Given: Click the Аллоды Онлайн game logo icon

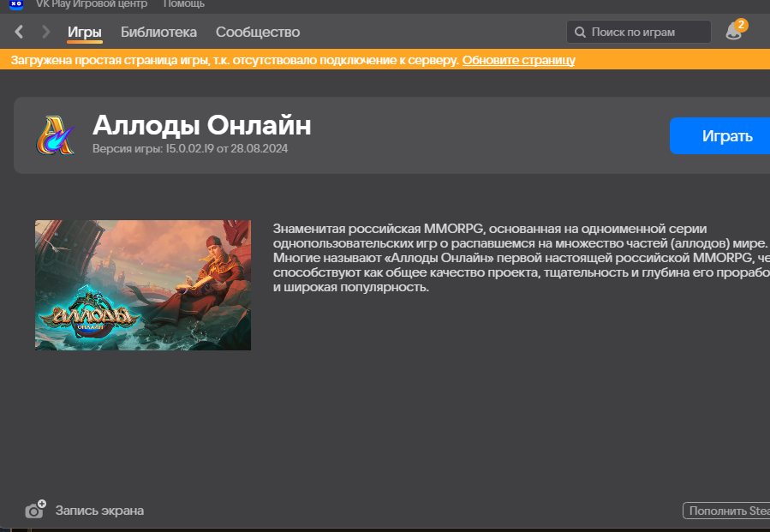Looking at the screenshot, I should (x=55, y=135).
